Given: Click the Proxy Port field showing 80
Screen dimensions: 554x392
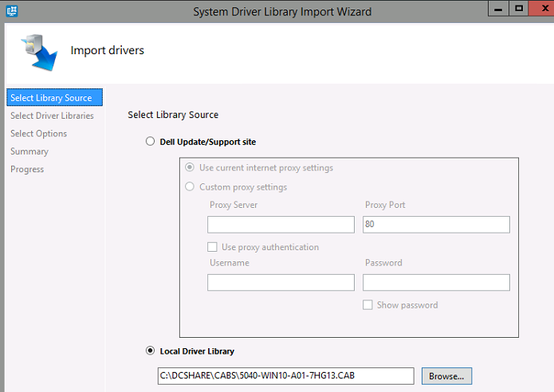Looking at the screenshot, I should pyautogui.click(x=436, y=225).
